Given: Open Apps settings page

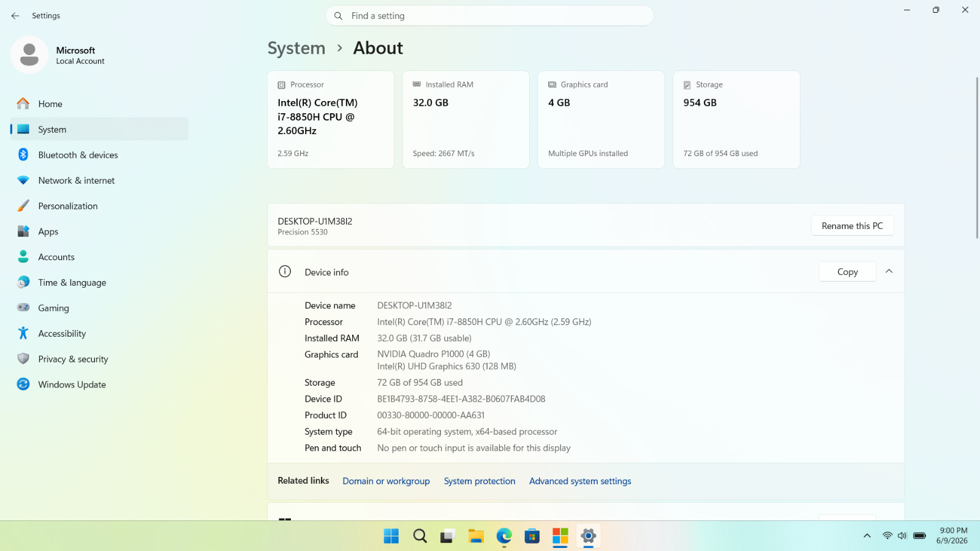Looking at the screenshot, I should pyautogui.click(x=99, y=231).
